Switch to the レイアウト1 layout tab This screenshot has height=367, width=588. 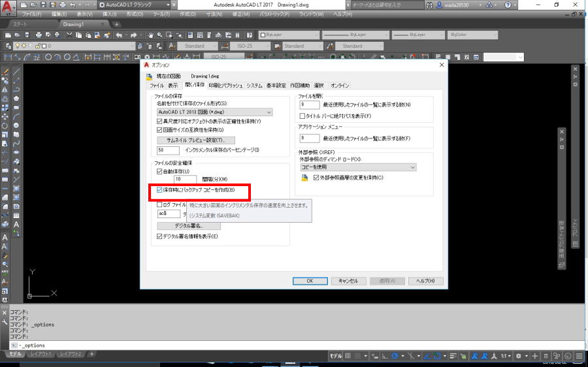(41, 354)
